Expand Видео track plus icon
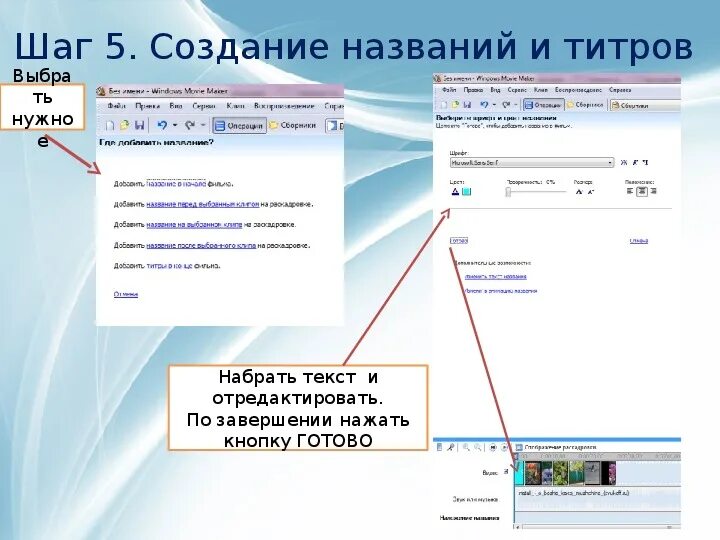Image resolution: width=720 pixels, height=540 pixels. point(506,471)
